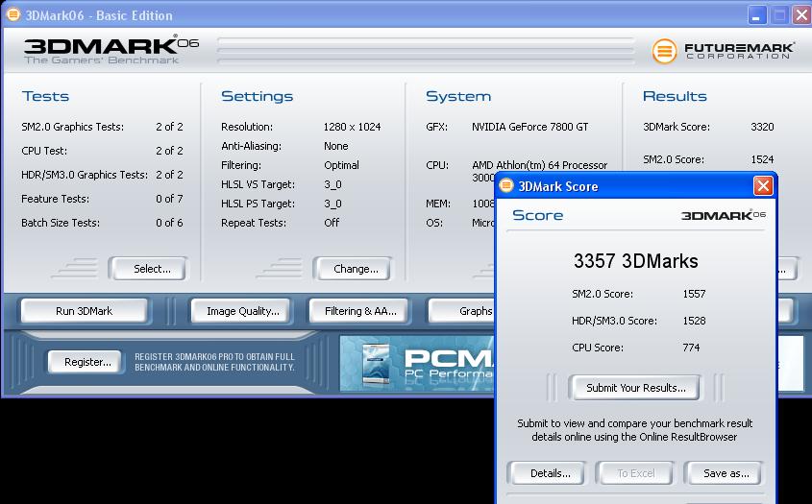The width and height of the screenshot is (812, 504).
Task: Click HDR/SM3.0 Graphics Tests label
Action: pyautogui.click(x=84, y=175)
